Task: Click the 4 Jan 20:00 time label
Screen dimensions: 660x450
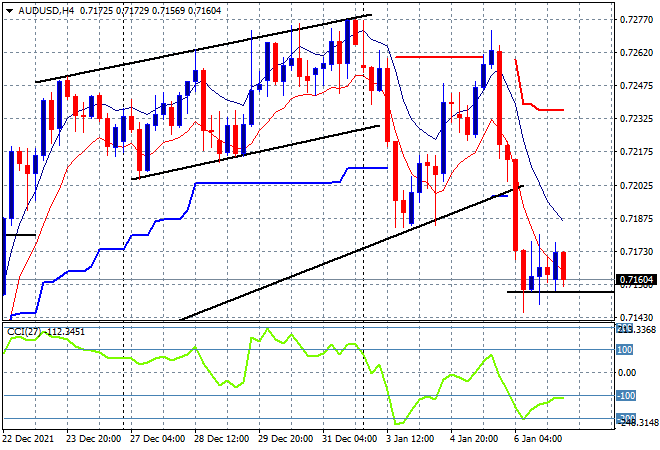Action: click(x=474, y=439)
